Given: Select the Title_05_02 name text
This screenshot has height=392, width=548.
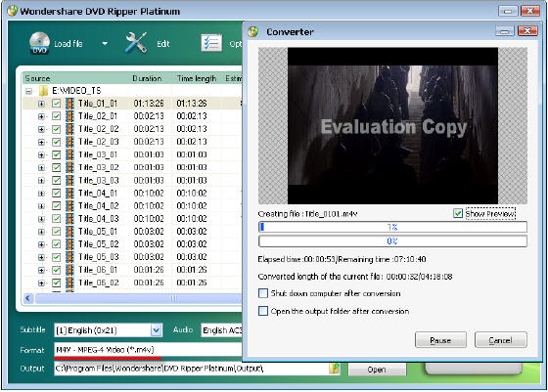Looking at the screenshot, I should click(98, 244).
